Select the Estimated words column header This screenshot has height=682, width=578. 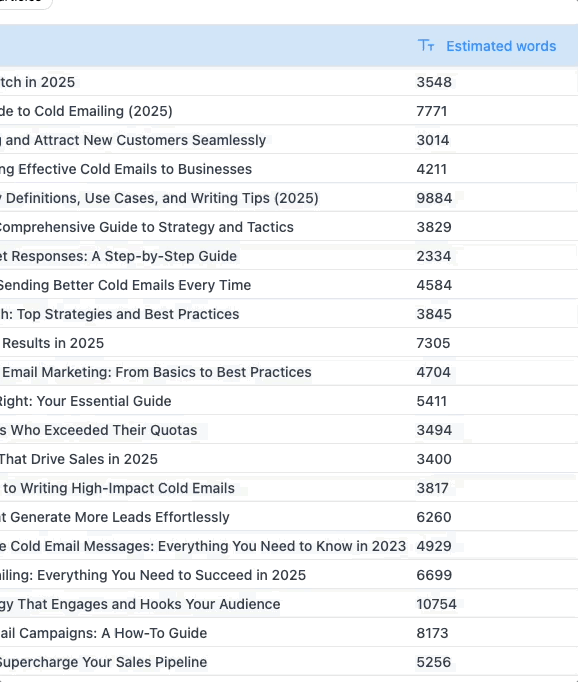pyautogui.click(x=495, y=46)
